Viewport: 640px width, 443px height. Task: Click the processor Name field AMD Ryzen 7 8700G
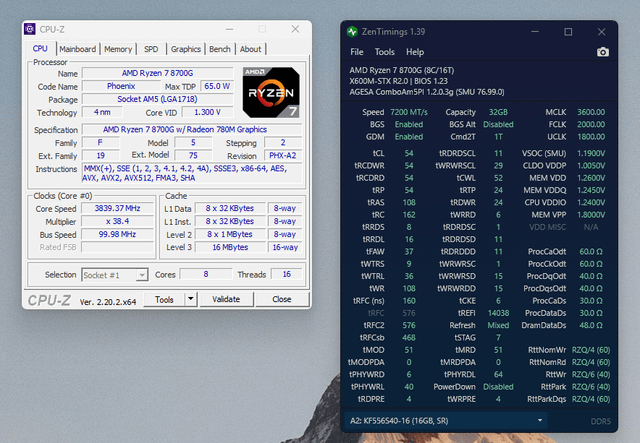[x=158, y=73]
